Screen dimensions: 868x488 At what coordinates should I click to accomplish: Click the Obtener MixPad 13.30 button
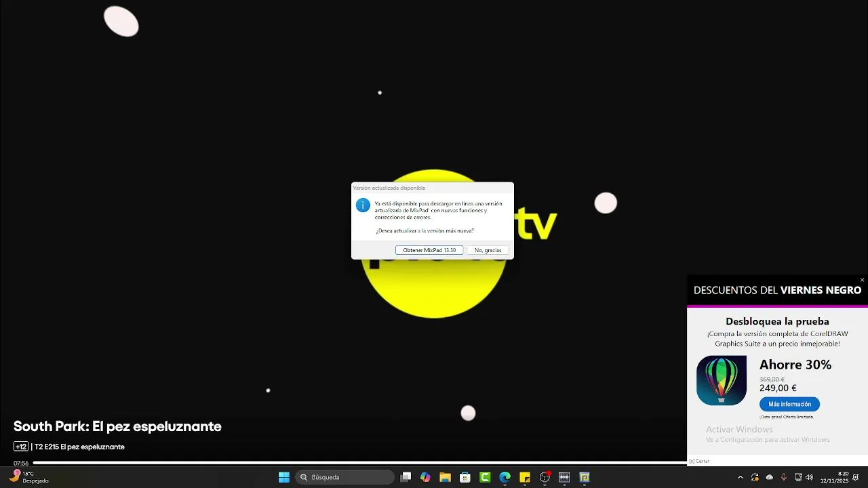point(429,250)
